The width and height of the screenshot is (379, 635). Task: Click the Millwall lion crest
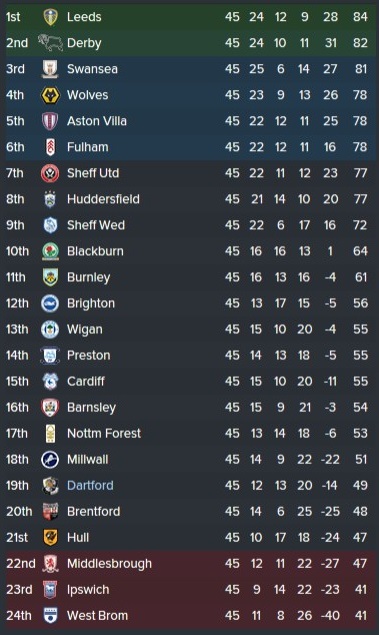50,460
